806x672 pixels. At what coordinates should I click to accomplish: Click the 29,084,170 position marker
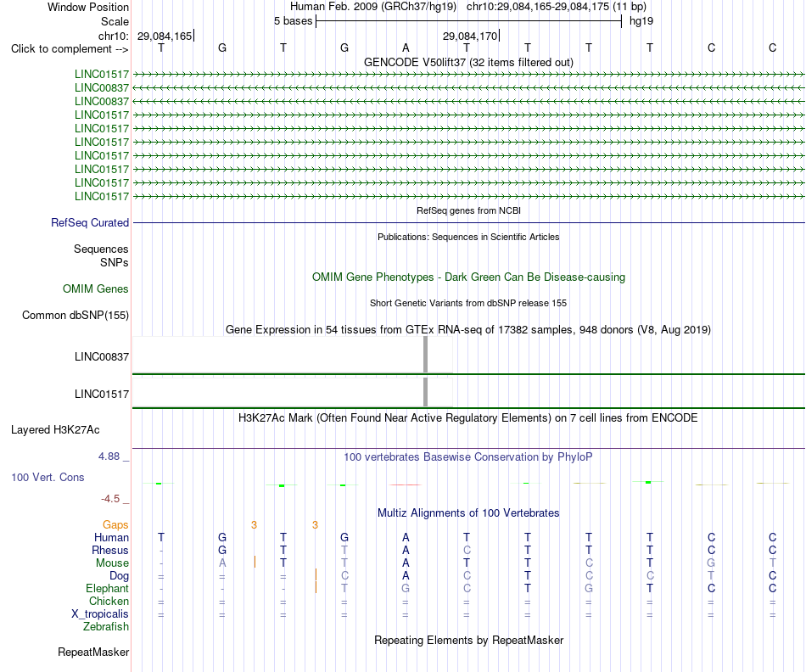(x=470, y=36)
